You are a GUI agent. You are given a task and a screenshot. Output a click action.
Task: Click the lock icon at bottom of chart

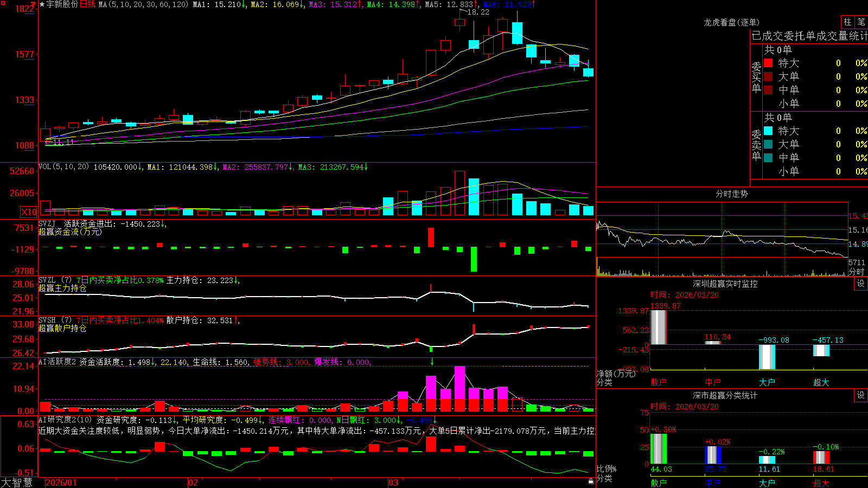click(591, 481)
